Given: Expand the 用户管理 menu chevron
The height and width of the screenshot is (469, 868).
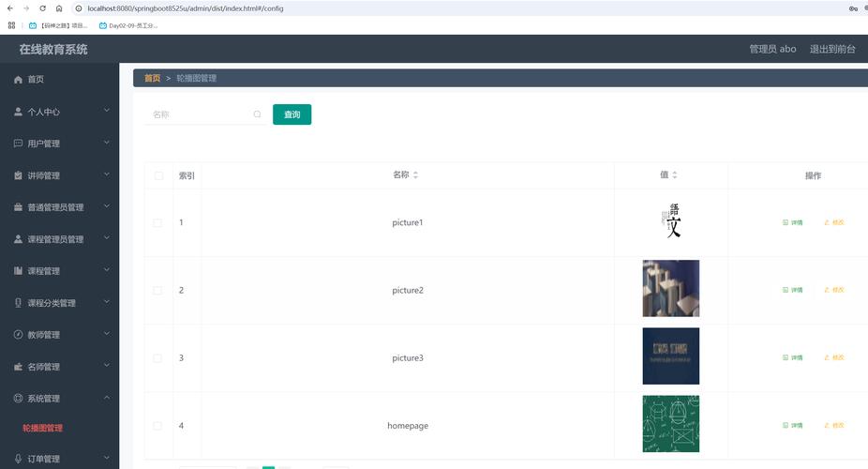Looking at the screenshot, I should point(107,143).
